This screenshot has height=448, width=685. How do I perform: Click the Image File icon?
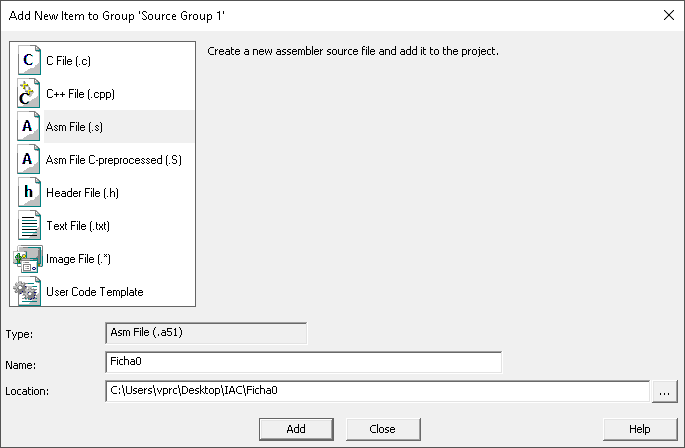point(29,258)
